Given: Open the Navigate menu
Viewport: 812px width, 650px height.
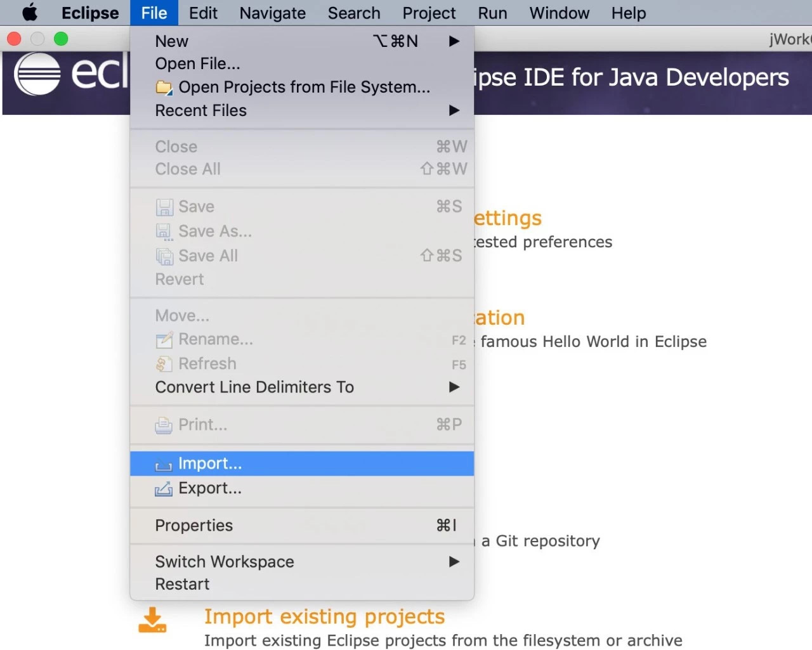Looking at the screenshot, I should (x=273, y=13).
